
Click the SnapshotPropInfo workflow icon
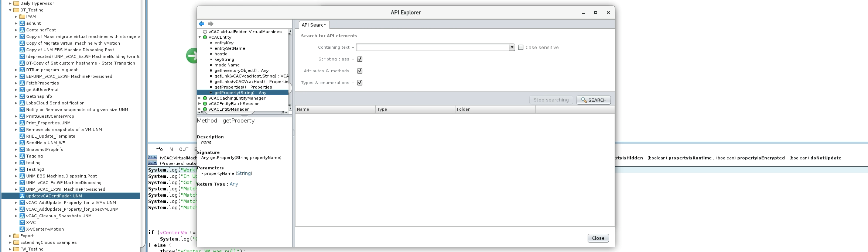coord(22,149)
